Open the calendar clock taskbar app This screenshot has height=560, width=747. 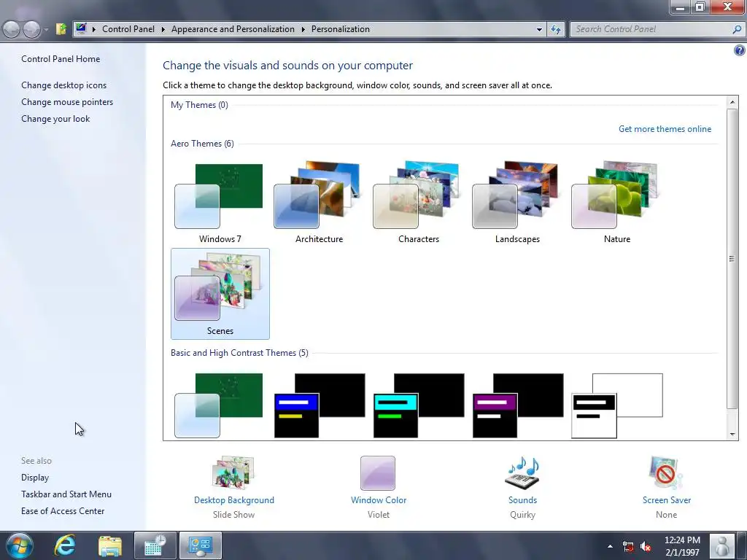155,545
